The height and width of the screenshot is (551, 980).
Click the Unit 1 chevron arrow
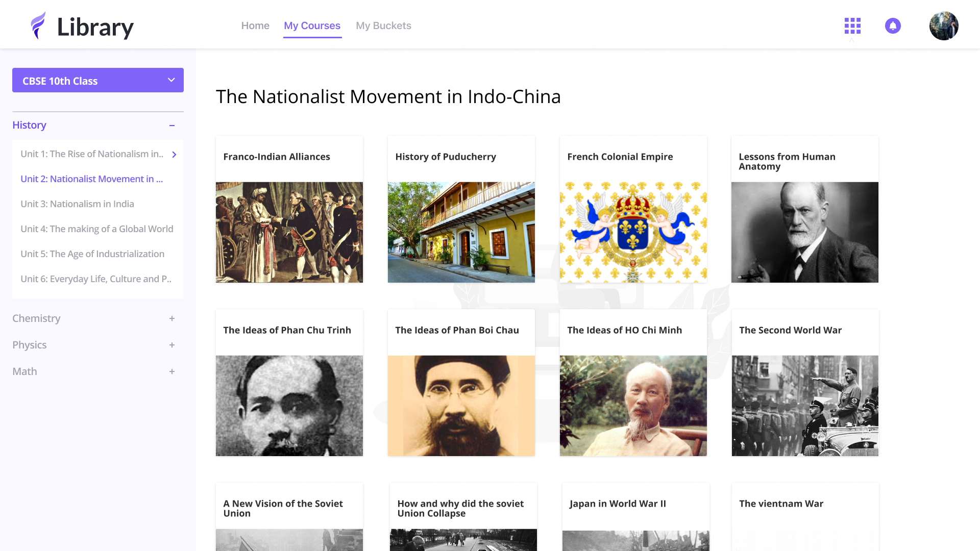tap(174, 155)
